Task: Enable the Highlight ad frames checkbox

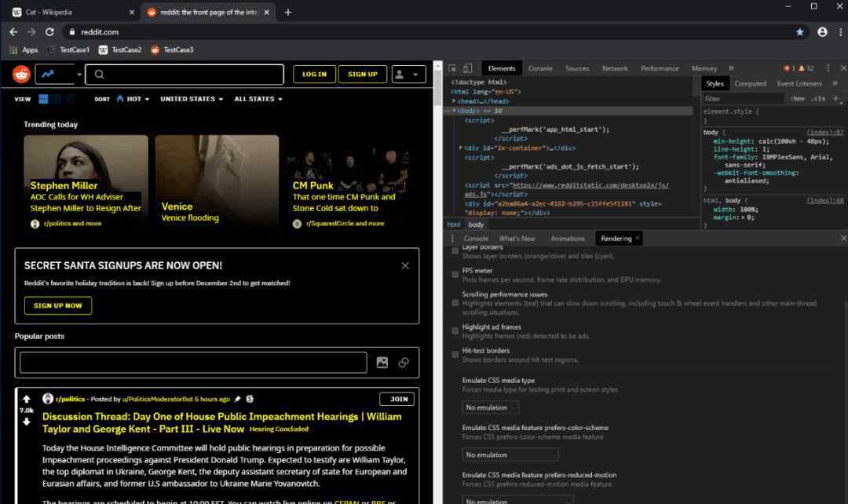Action: 455,331
